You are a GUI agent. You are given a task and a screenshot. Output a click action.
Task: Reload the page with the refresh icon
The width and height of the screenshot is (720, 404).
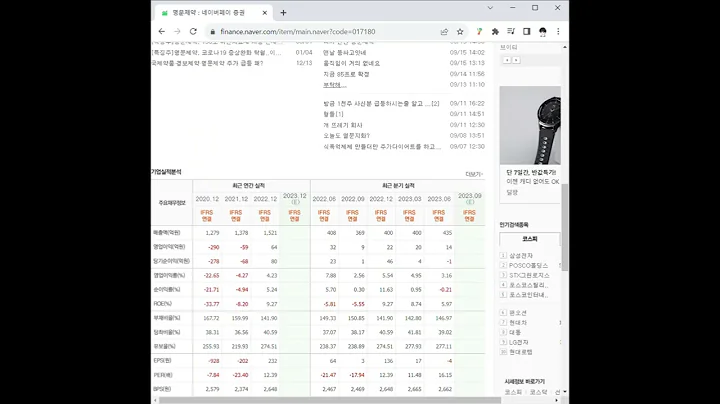(x=193, y=32)
